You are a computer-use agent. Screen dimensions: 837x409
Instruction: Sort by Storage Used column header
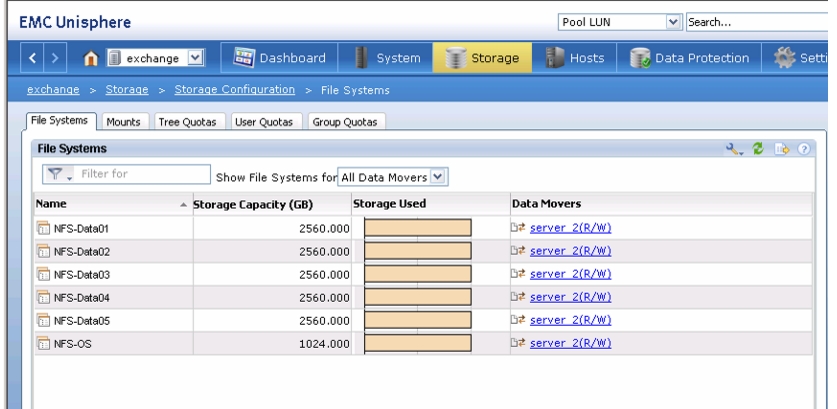(x=431, y=204)
